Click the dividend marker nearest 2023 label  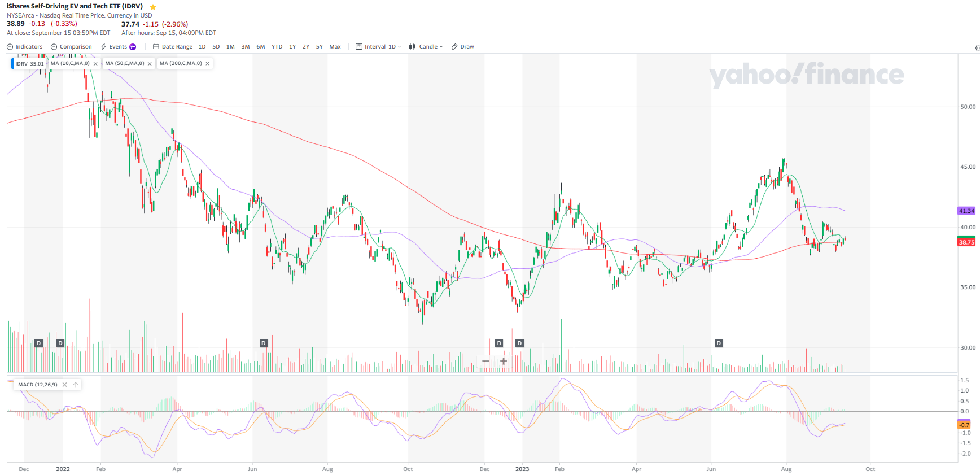click(x=520, y=343)
